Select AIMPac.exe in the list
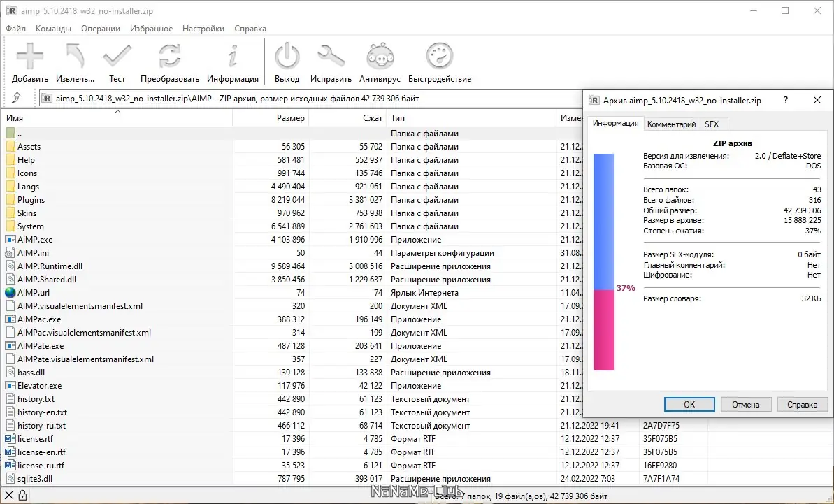Screen dimensions: 834x504 pos(39,319)
